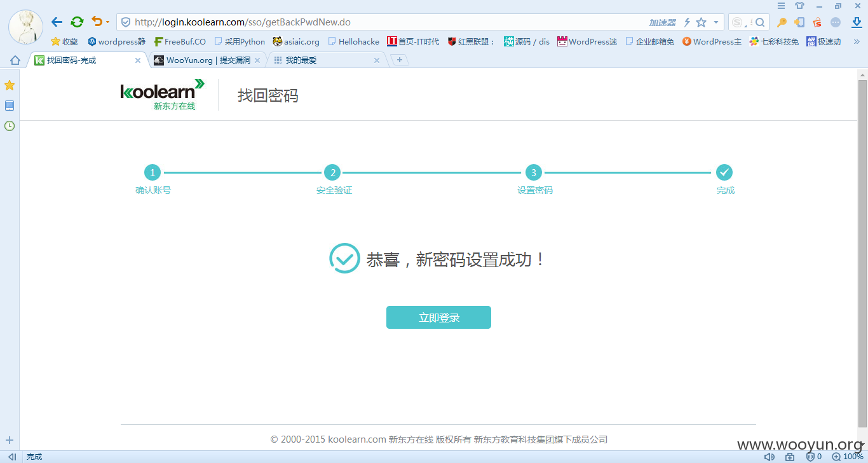868x463 pixels.
Task: Switch to the 找回密码-完成 tab
Action: [88, 60]
